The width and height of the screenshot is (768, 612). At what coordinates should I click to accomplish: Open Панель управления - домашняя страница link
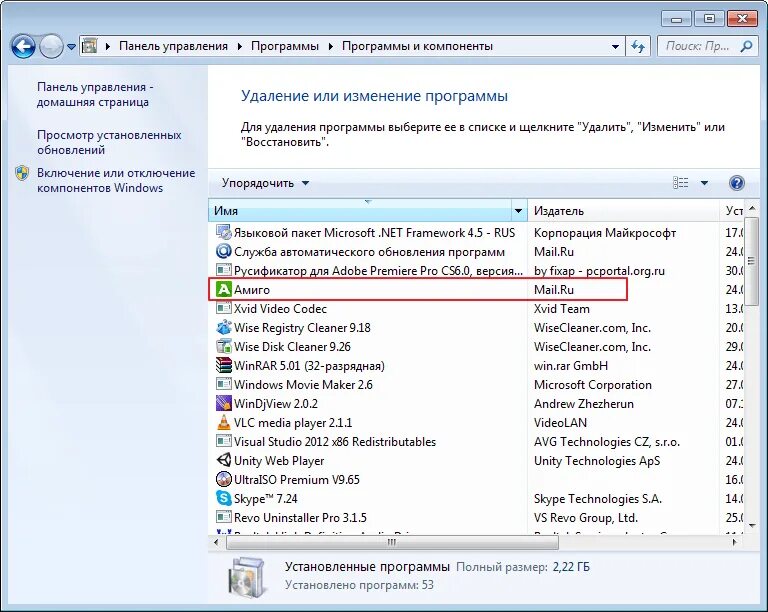point(95,94)
